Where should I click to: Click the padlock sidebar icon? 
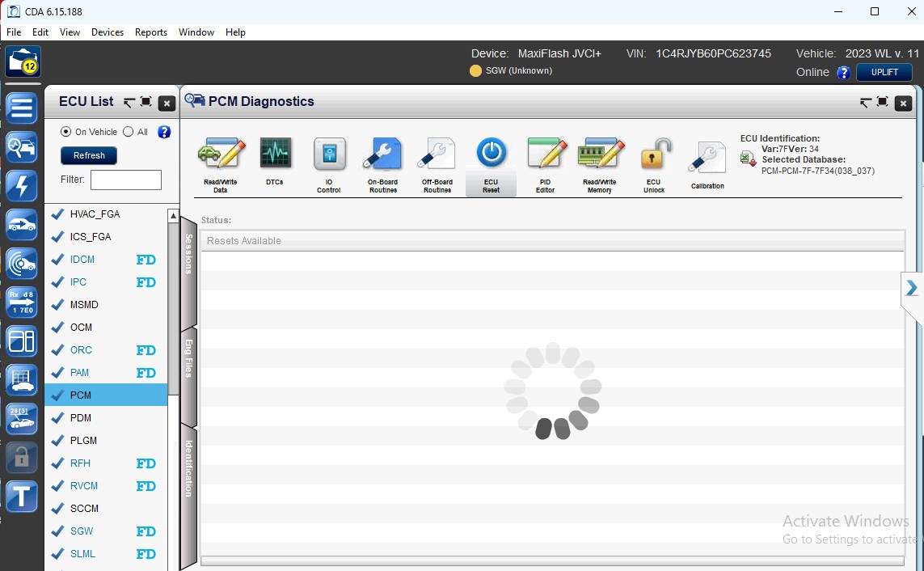(x=22, y=457)
